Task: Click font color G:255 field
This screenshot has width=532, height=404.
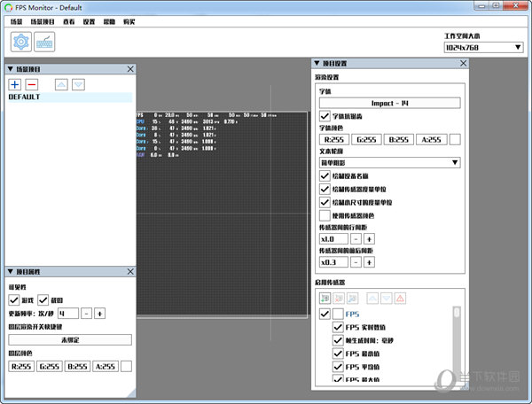Action: point(366,139)
